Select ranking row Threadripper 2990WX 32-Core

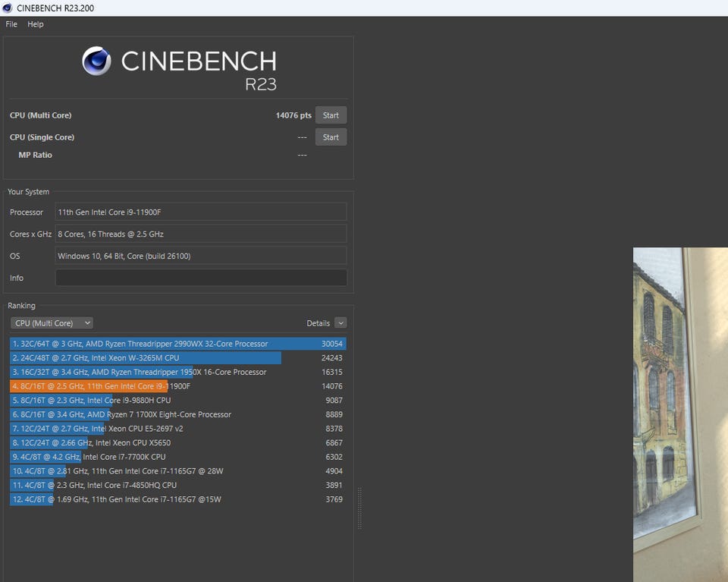(177, 344)
